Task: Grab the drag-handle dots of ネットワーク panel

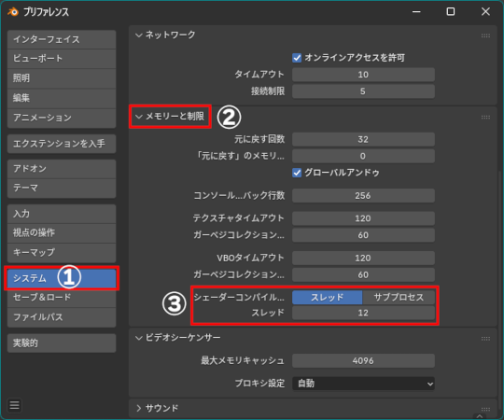Action: tap(485, 35)
